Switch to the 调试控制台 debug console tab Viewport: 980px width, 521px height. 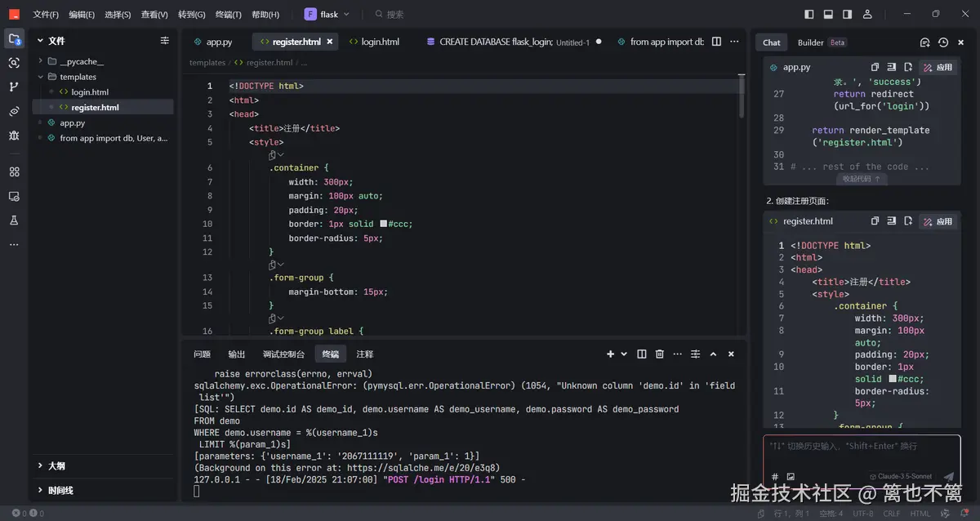283,354
